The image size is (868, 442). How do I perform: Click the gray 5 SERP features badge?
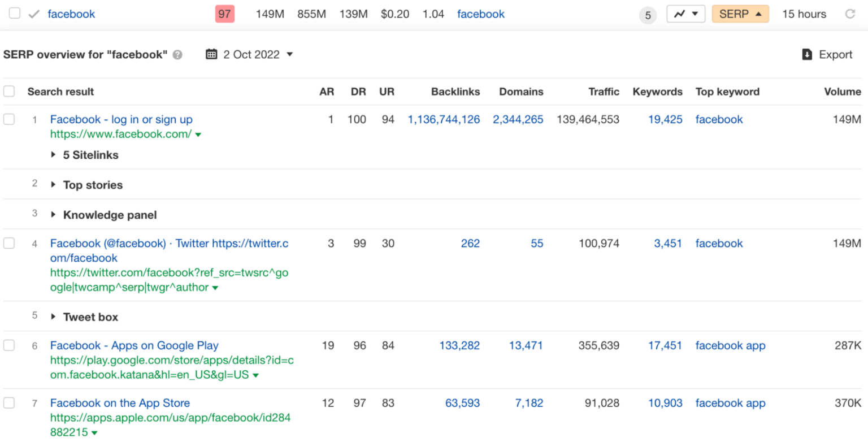(x=648, y=15)
